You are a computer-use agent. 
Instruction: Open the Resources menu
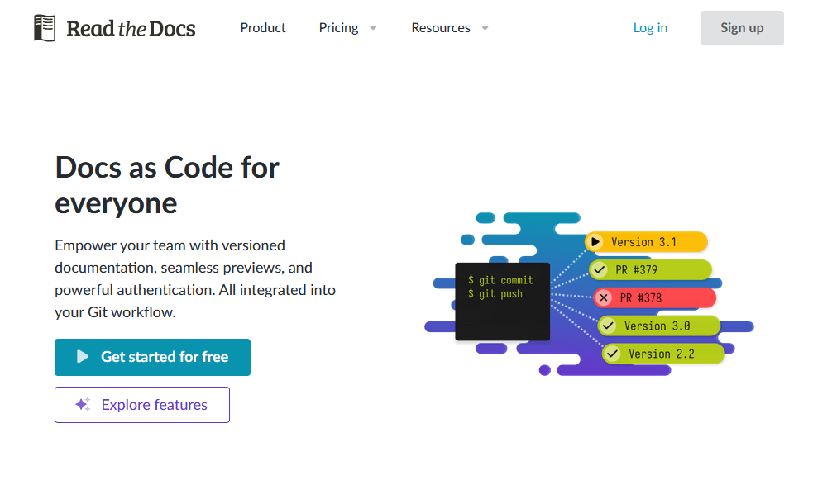point(441,28)
